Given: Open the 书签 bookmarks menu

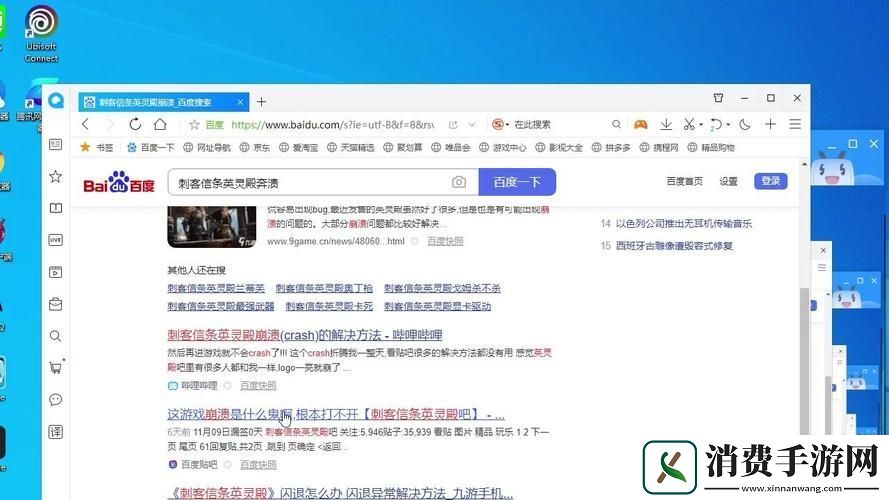Looking at the screenshot, I should point(97,147).
